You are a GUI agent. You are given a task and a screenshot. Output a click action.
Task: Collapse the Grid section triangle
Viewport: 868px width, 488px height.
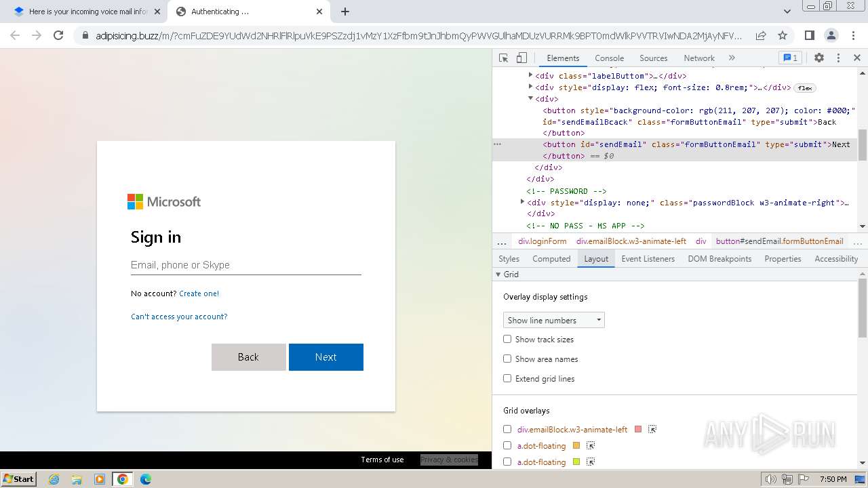pos(498,274)
